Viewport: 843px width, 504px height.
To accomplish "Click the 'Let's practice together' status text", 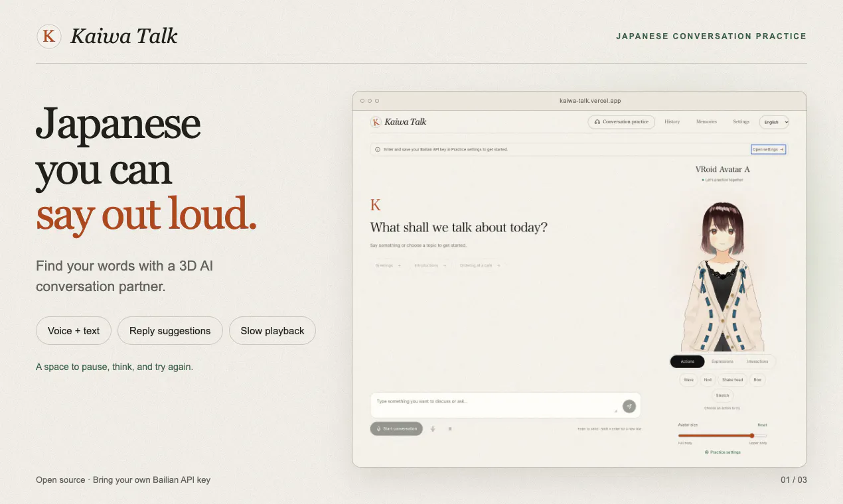I will pos(724,180).
